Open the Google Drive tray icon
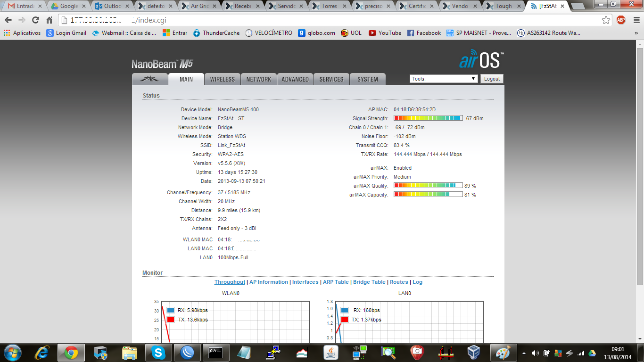 [x=592, y=353]
